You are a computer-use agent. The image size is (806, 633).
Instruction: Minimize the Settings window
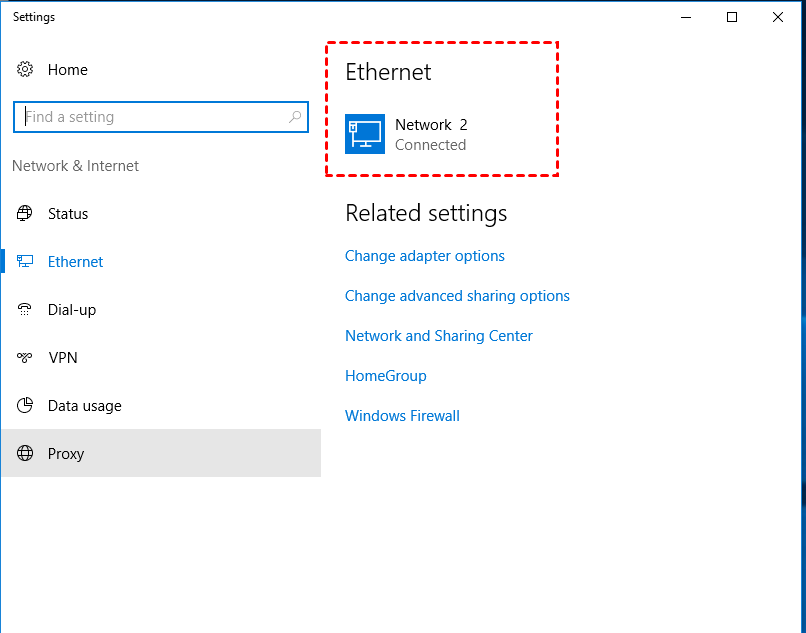pos(686,17)
